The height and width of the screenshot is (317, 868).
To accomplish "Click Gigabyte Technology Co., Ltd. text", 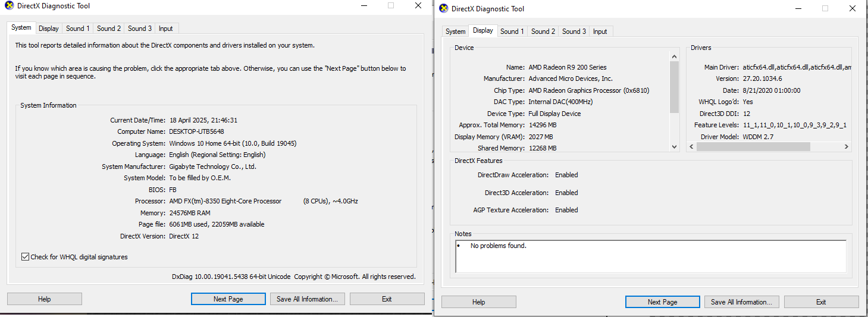I will 212,167.
